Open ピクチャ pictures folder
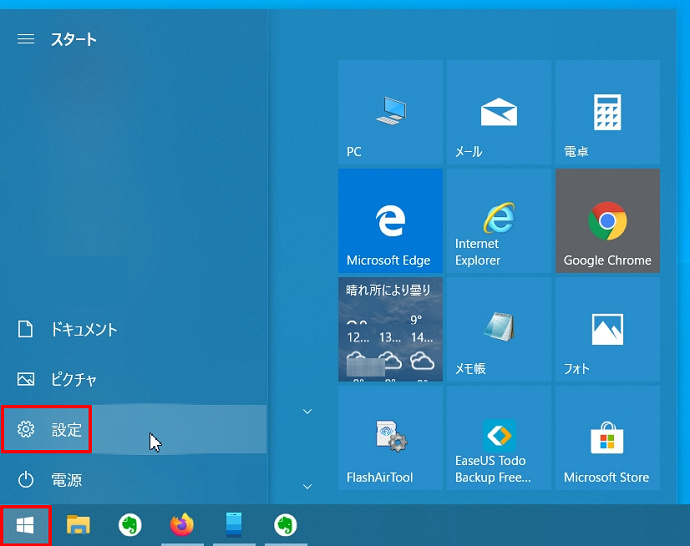Screen dimensions: 690x546 (x=133, y=379)
